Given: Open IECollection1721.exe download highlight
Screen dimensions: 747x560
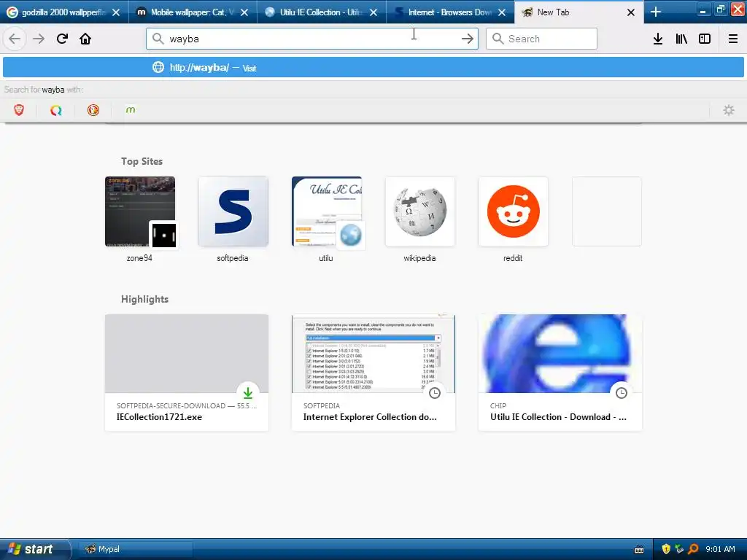Looking at the screenshot, I should 187,373.
